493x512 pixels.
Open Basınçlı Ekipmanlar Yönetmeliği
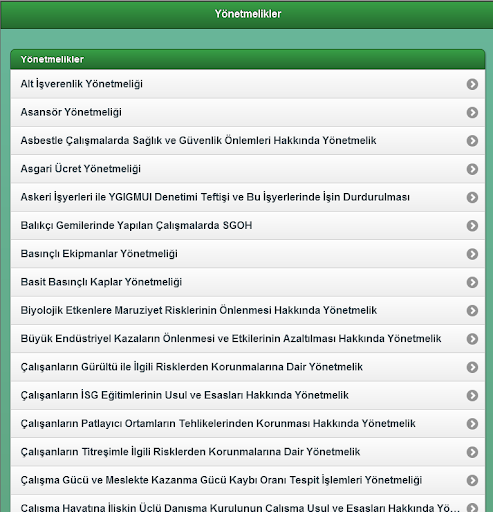click(x=248, y=254)
